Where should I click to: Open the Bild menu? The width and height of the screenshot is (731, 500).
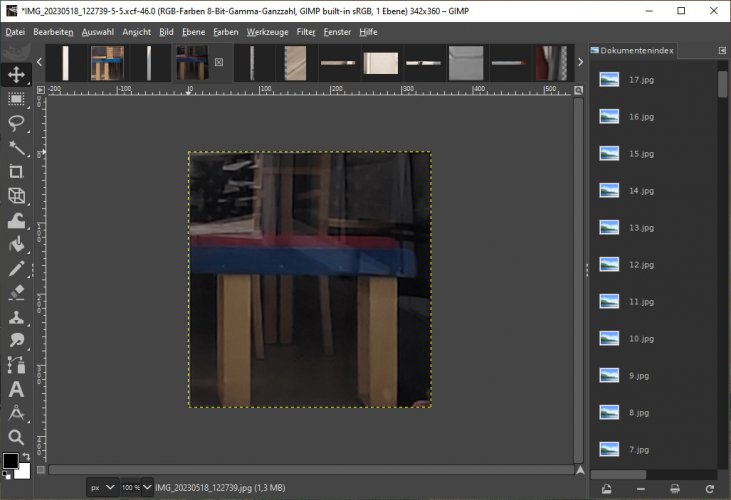(x=166, y=32)
